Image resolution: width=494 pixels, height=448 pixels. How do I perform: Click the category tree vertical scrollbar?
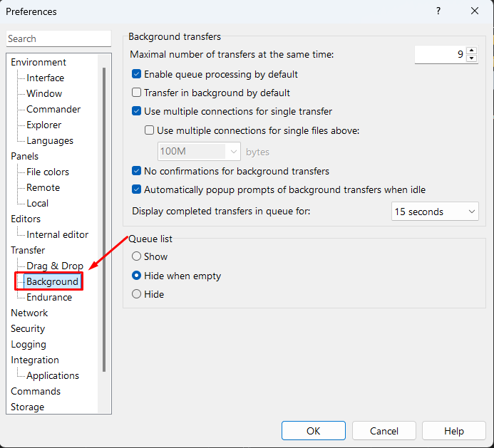tap(104, 214)
